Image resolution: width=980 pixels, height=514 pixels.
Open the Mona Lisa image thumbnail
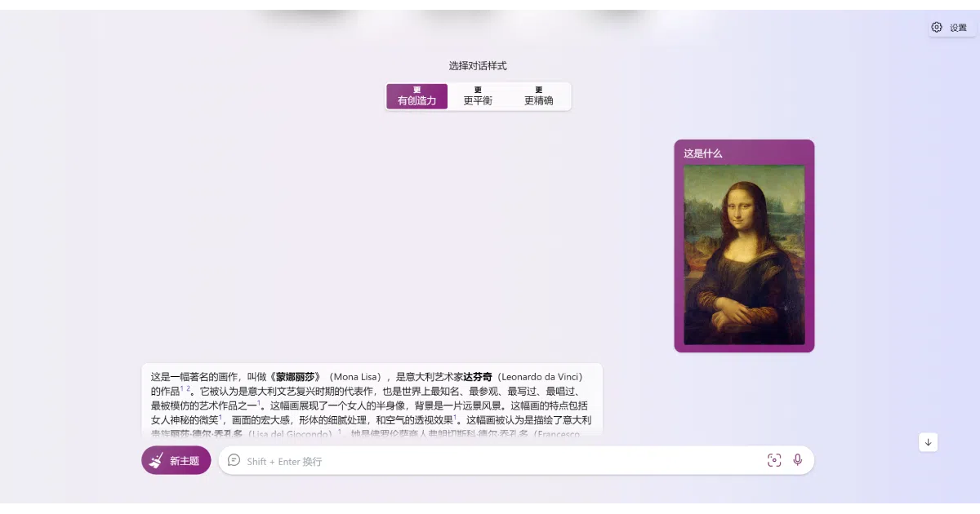click(744, 255)
